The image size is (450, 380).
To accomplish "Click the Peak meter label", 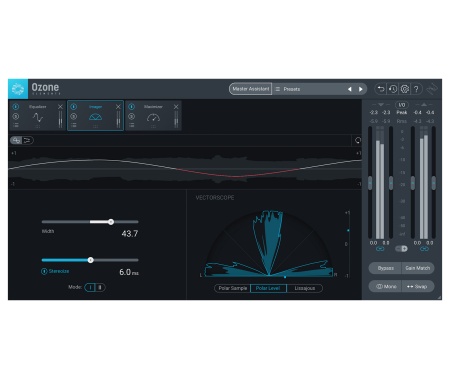I will (x=402, y=113).
